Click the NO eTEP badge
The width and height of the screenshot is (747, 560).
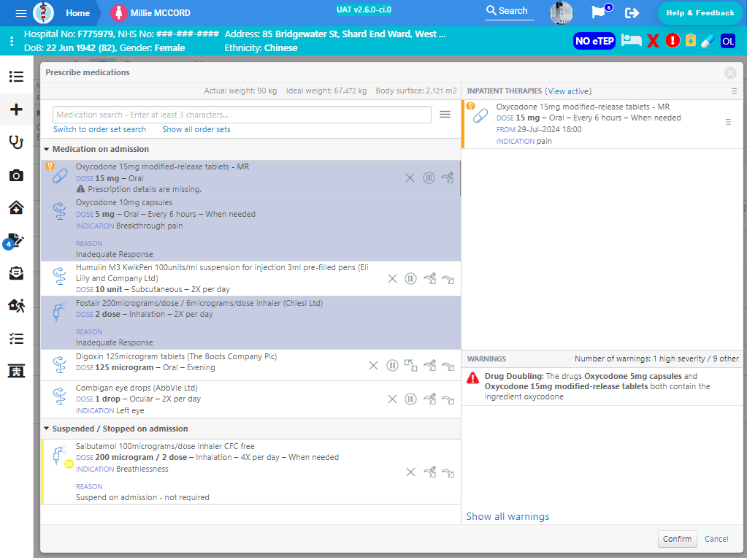pyautogui.click(x=594, y=41)
